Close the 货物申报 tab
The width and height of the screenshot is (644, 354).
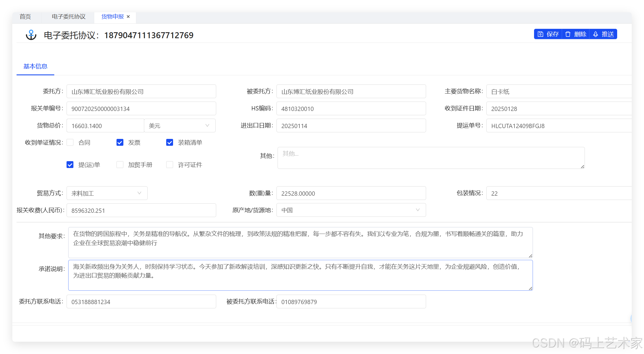tap(128, 17)
